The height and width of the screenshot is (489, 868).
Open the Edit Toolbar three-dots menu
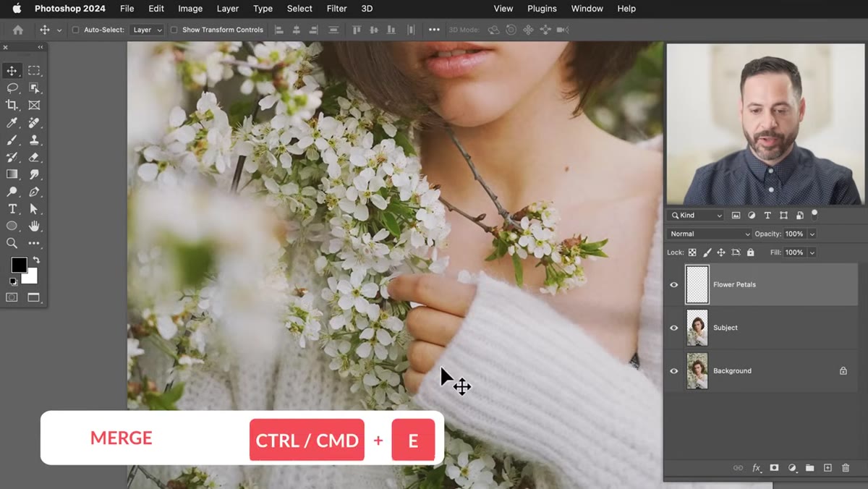click(x=34, y=244)
